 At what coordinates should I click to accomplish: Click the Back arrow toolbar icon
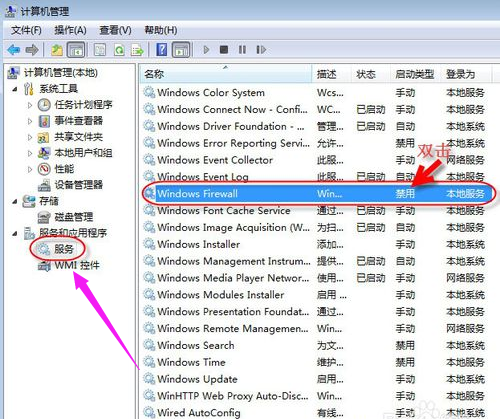pyautogui.click(x=14, y=50)
